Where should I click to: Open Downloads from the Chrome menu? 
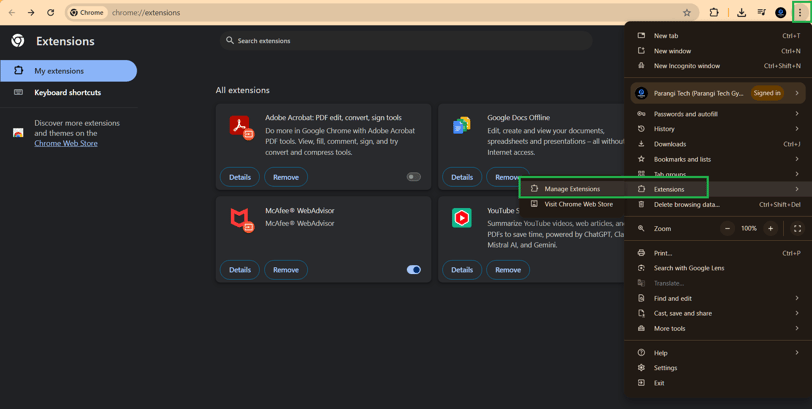[718, 144]
